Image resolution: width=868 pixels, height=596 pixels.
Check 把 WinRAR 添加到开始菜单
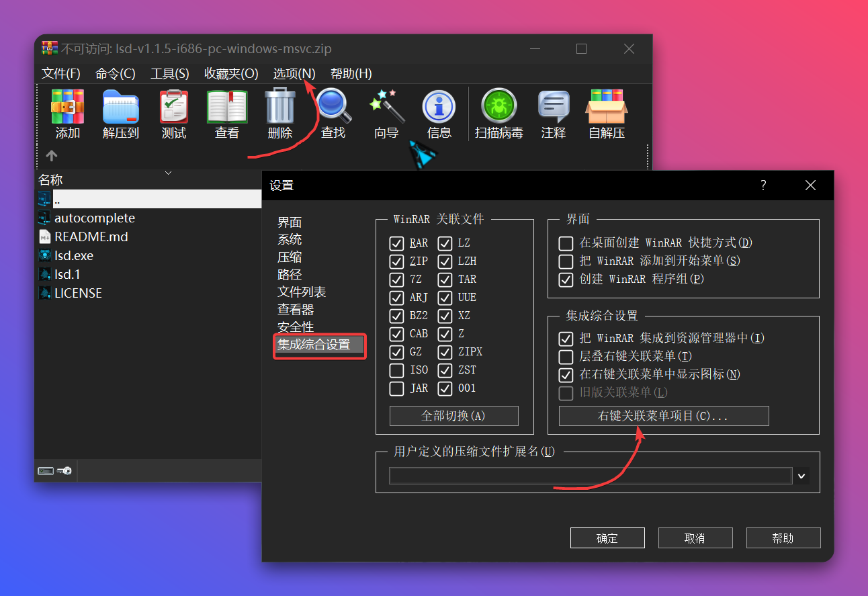566,261
